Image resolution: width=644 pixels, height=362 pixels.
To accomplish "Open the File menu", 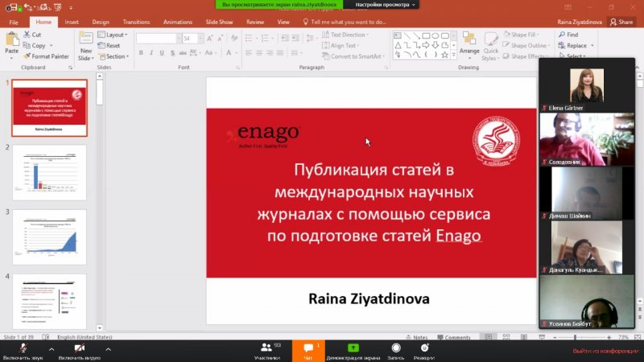I will coord(14,23).
